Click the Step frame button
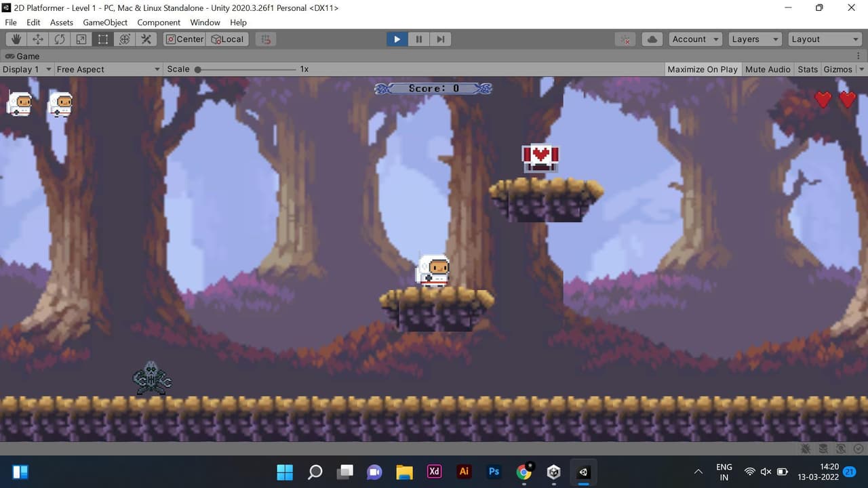The image size is (868, 488). (440, 39)
